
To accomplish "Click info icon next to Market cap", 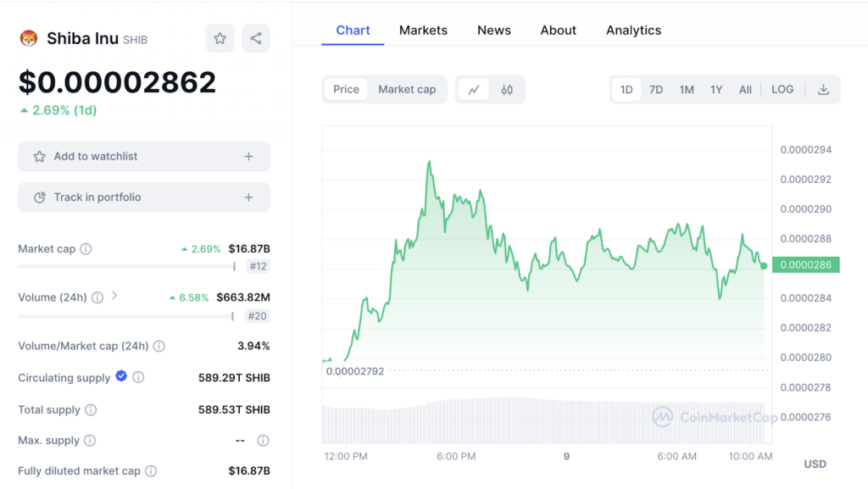I will tap(86, 249).
